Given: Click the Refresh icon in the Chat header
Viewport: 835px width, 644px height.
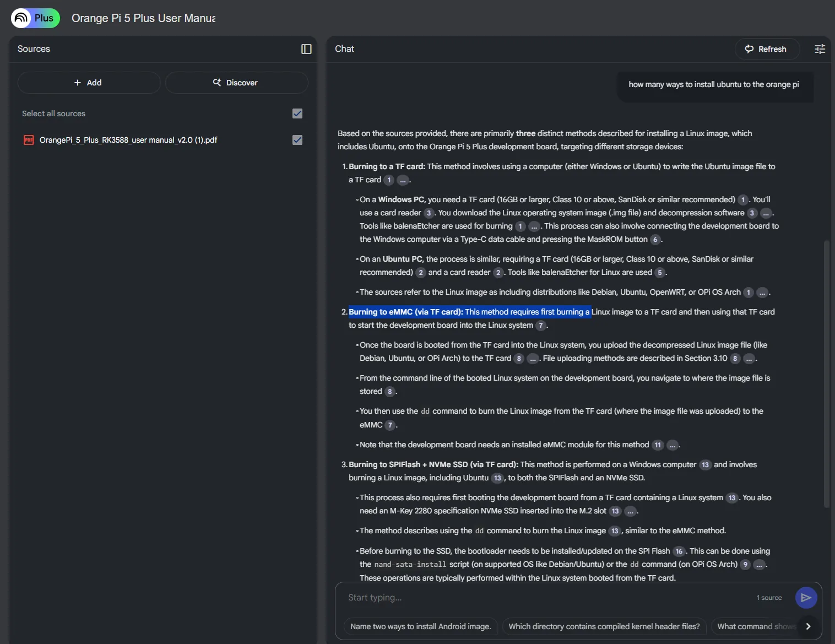Looking at the screenshot, I should pyautogui.click(x=749, y=49).
